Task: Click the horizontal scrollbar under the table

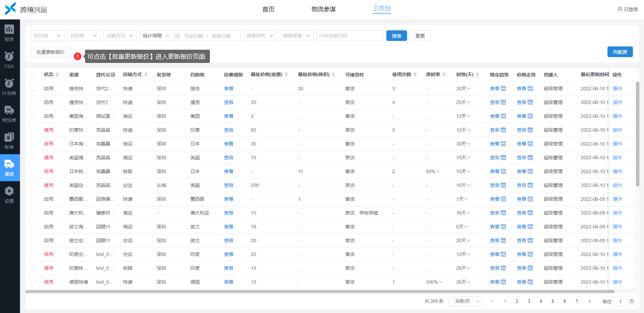Action: [x=320, y=292]
